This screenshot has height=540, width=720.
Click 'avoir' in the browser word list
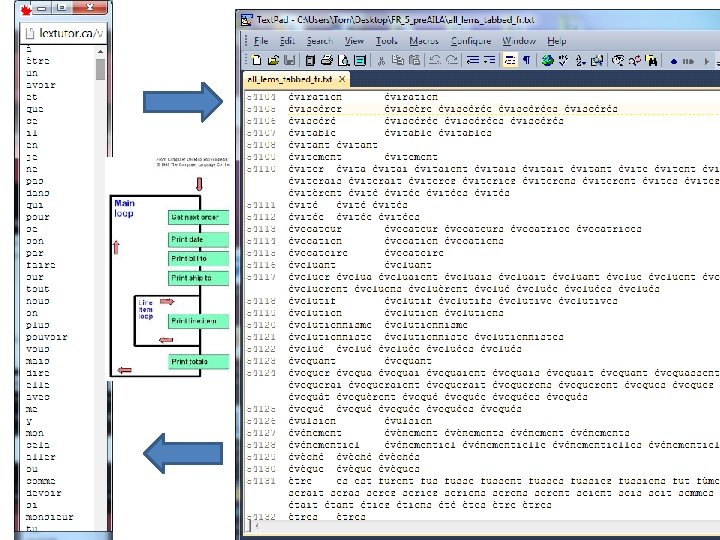coord(41,85)
